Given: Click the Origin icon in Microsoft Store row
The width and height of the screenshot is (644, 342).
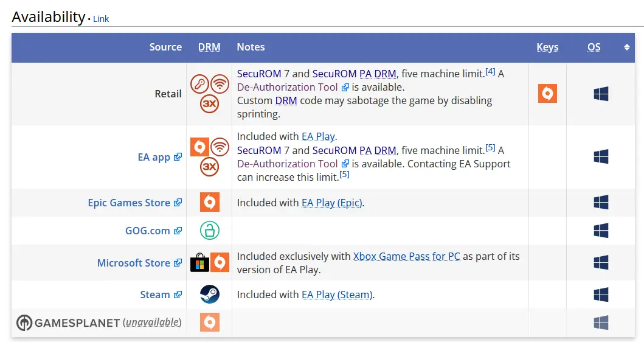Looking at the screenshot, I should coord(220,262).
